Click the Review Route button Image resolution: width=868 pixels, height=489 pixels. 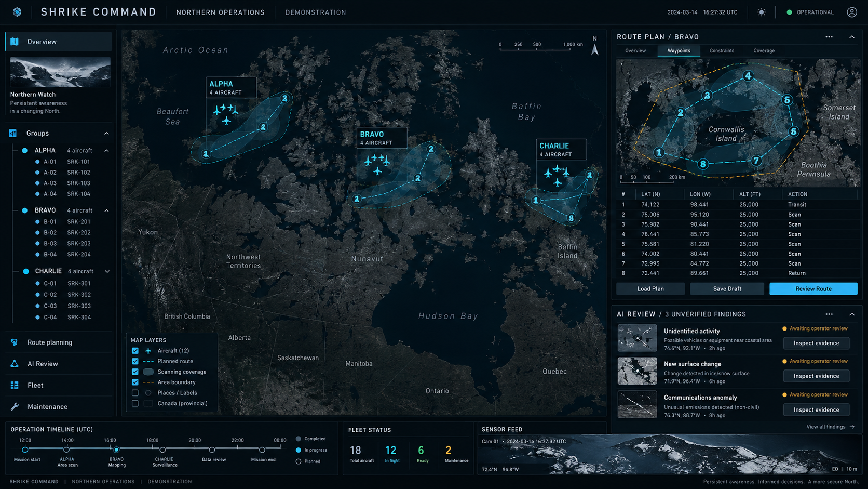point(813,289)
